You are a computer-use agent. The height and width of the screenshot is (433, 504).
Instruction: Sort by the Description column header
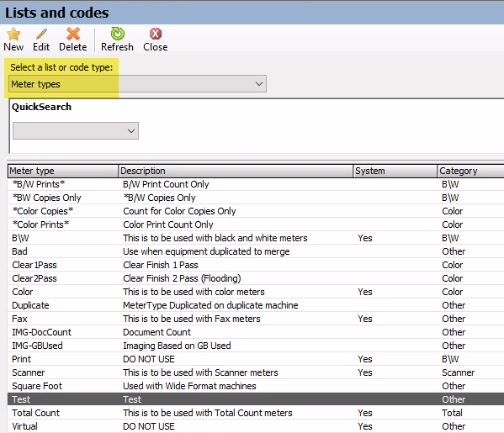pos(236,171)
